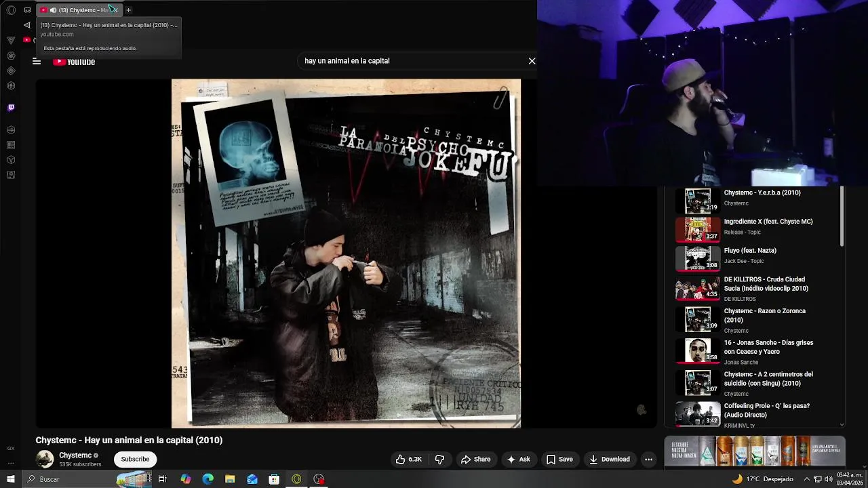Open File Explorer from the taskbar
Screen dimensions: 868x488
pyautogui.click(x=230, y=479)
